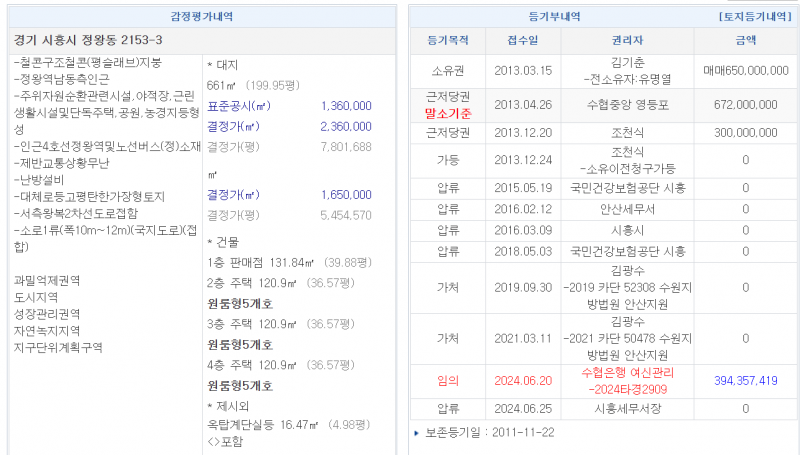The width and height of the screenshot is (800, 455).
Task: Click the 권리자 column header
Action: [x=627, y=41]
